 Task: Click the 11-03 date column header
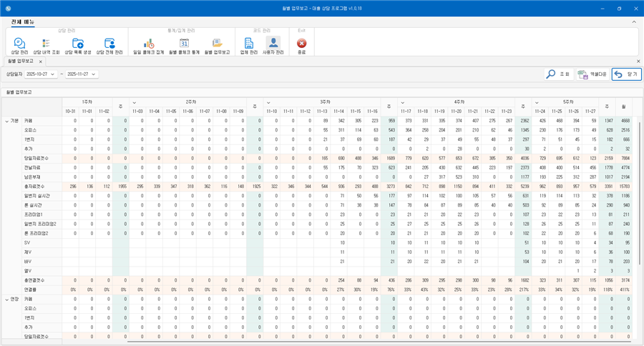pos(137,112)
